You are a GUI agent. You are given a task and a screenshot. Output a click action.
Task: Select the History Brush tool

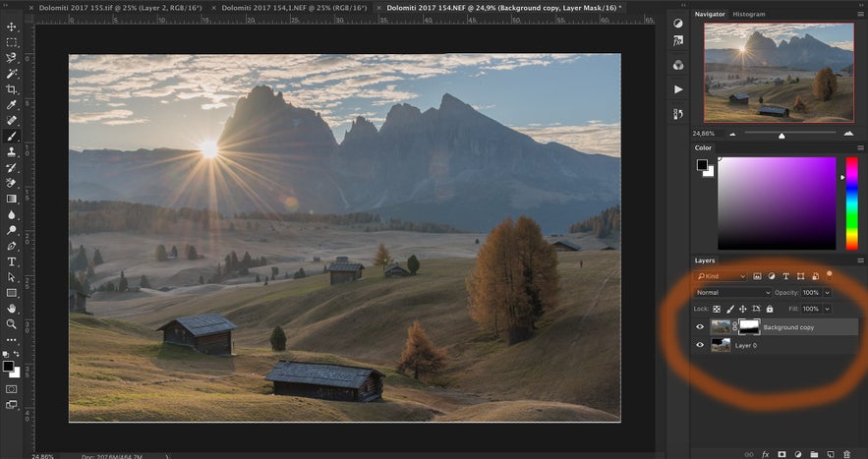[11, 167]
